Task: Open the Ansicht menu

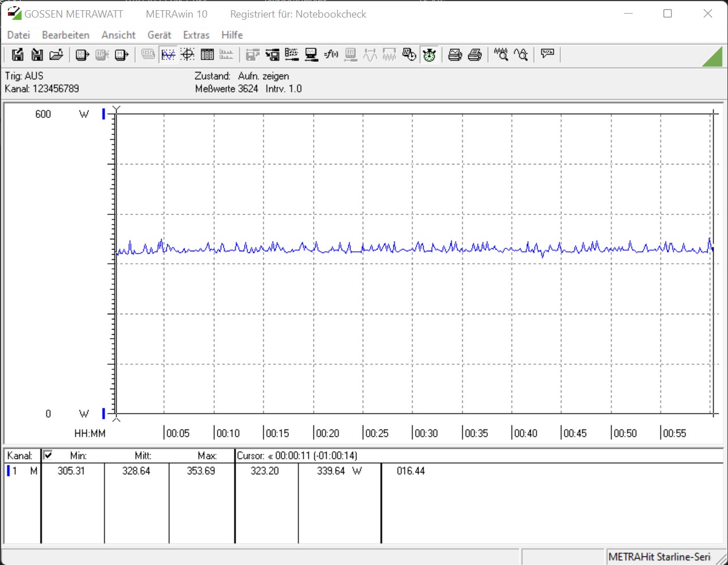Action: 118,35
